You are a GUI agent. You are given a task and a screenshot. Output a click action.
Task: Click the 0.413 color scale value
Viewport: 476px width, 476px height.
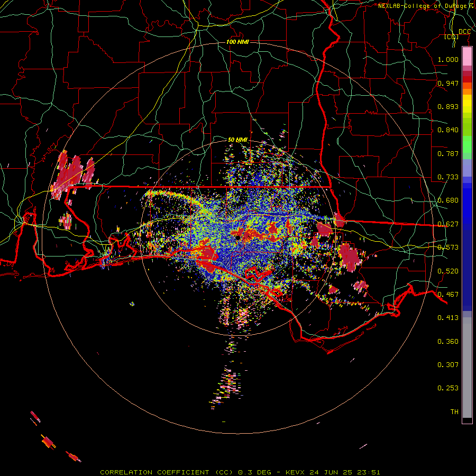pos(448,318)
